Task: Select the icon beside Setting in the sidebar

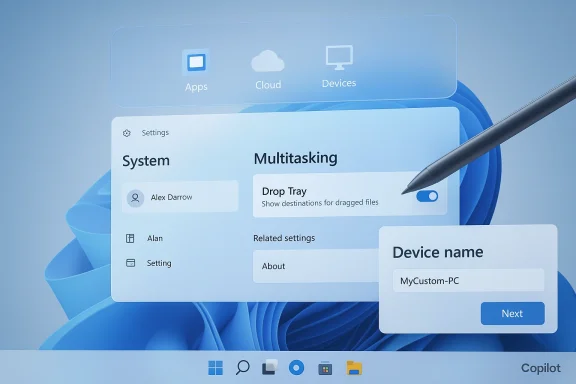Action: [130, 263]
